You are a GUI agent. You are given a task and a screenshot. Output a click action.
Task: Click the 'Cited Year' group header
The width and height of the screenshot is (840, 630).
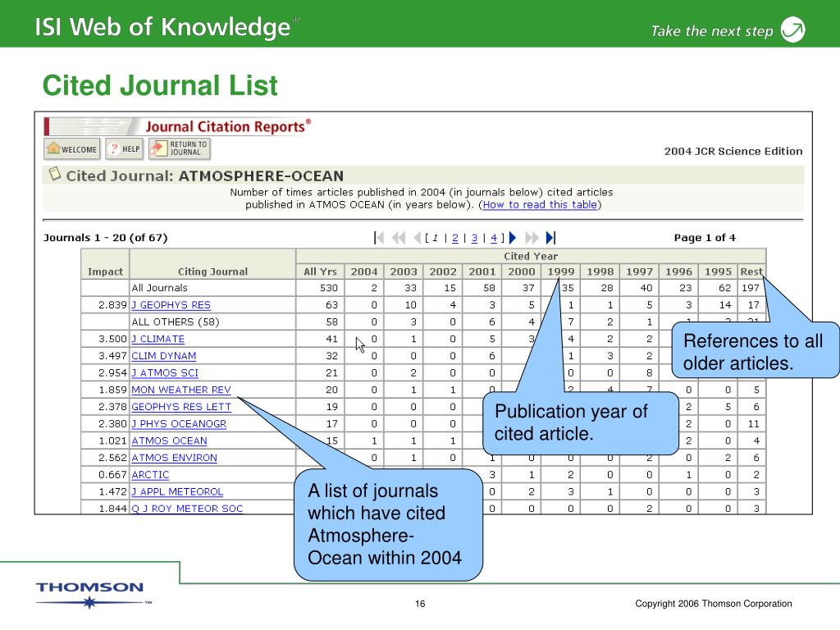point(531,256)
